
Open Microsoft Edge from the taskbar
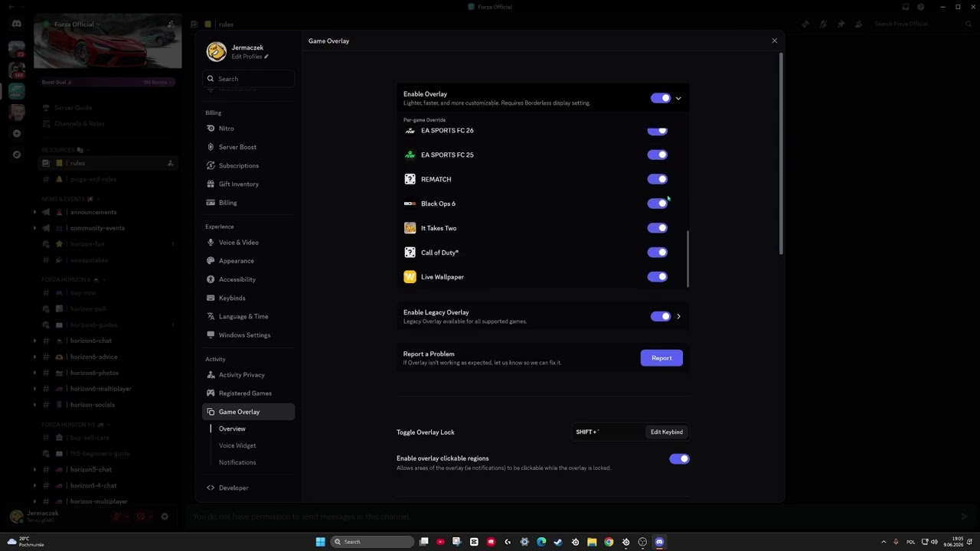(x=541, y=542)
